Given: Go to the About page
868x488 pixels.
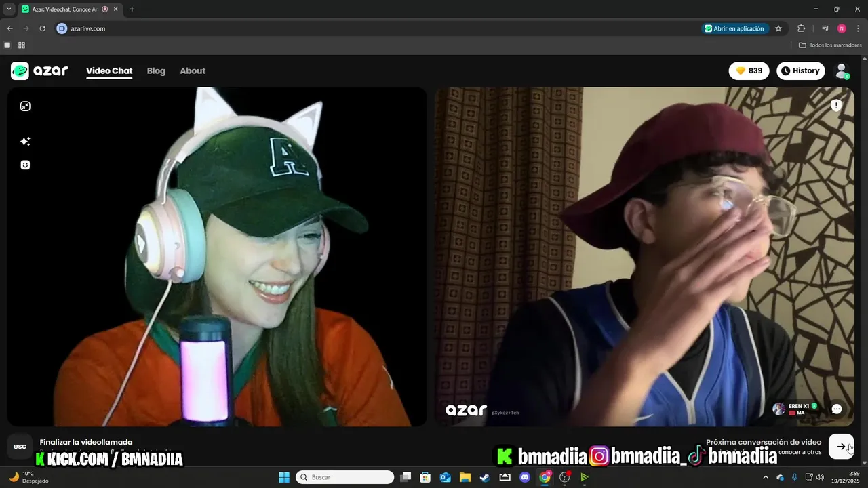Looking at the screenshot, I should pos(193,70).
